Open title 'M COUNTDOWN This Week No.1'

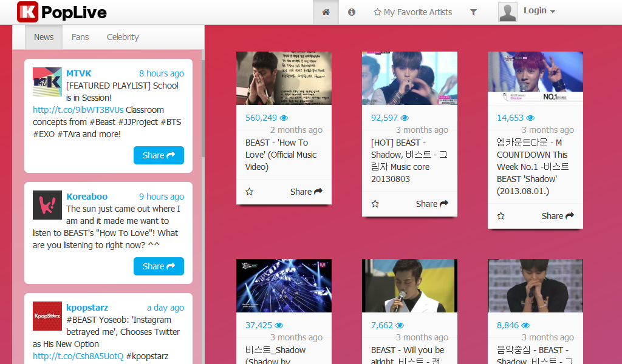(x=533, y=167)
